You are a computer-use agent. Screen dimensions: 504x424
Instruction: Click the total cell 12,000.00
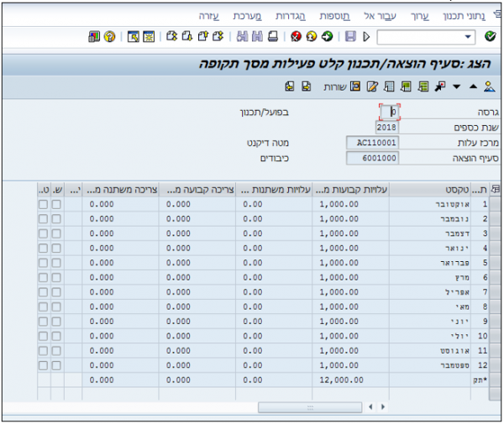tap(350, 380)
